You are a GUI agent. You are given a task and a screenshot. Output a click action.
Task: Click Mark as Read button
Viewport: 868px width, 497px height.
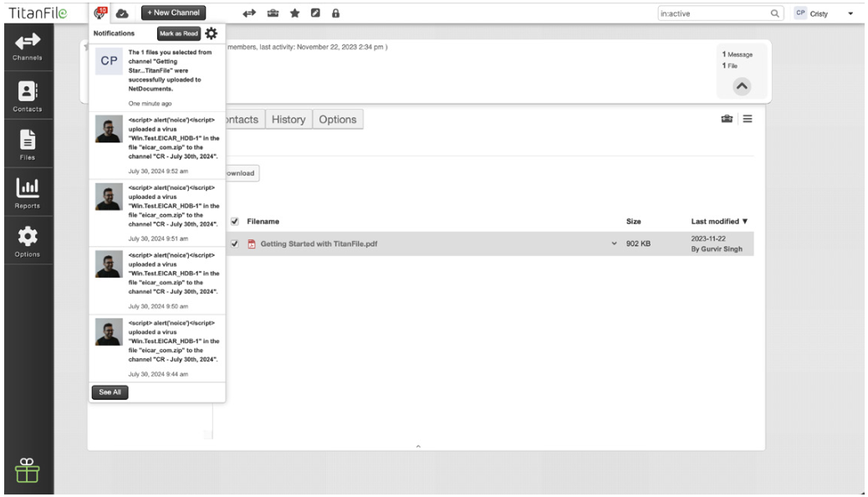pyautogui.click(x=178, y=33)
